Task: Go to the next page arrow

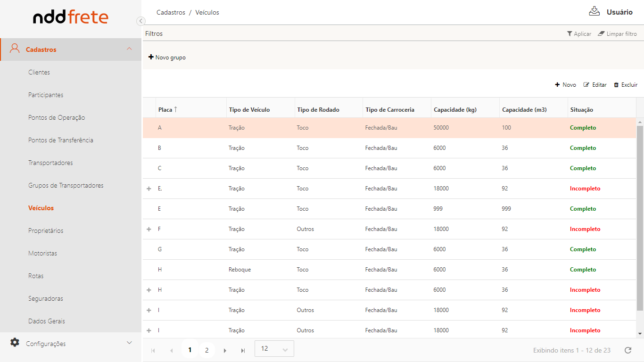Action: pos(225,350)
